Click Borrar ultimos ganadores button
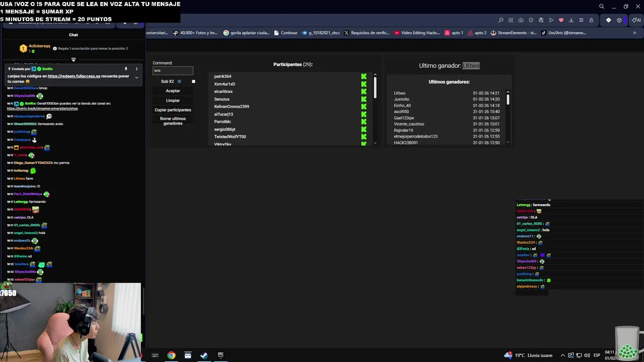Viewport: 644px width, 362px height. click(x=173, y=121)
